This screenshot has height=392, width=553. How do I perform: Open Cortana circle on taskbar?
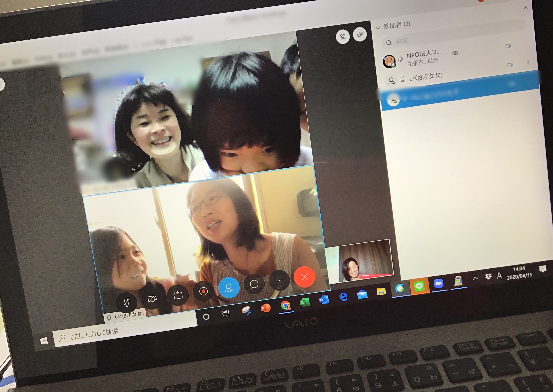206,317
